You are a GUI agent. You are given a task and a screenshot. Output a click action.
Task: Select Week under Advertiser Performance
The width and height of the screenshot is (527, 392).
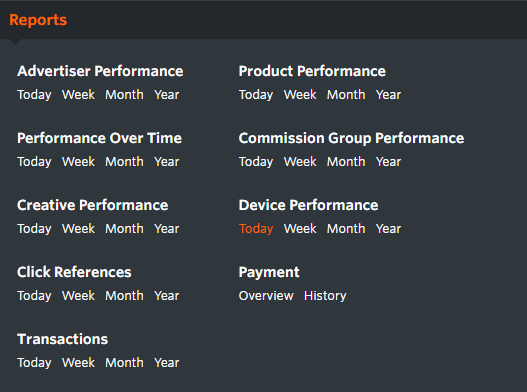click(78, 94)
